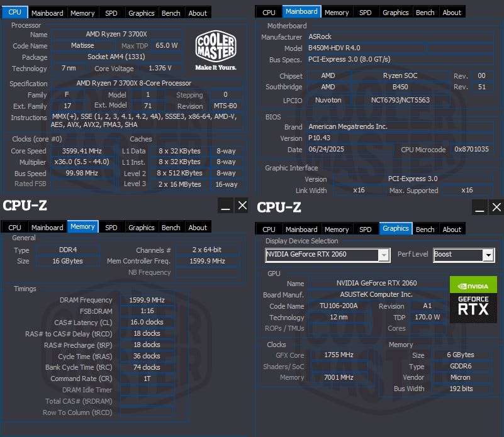
Task: Open SPD tab in Graphics window
Action: pyautogui.click(x=366, y=230)
